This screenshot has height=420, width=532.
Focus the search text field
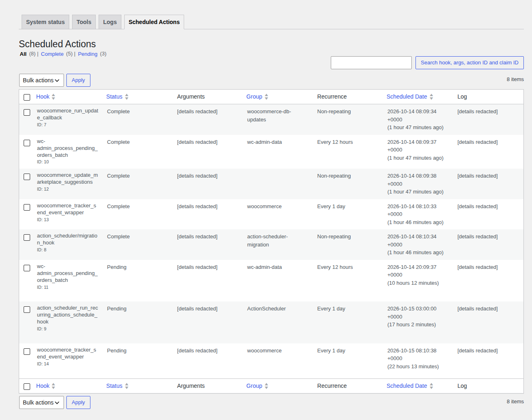pyautogui.click(x=371, y=63)
